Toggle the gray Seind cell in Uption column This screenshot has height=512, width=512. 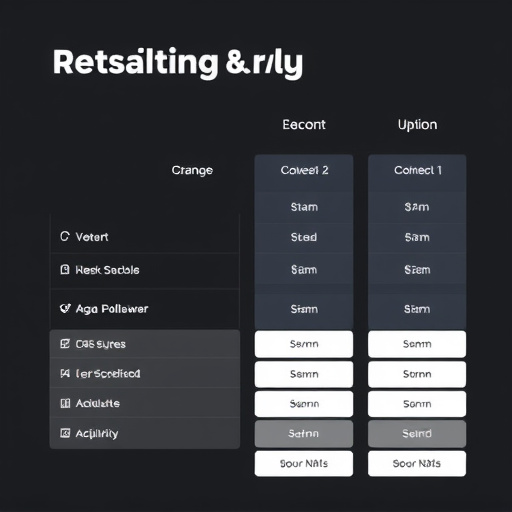pos(417,433)
